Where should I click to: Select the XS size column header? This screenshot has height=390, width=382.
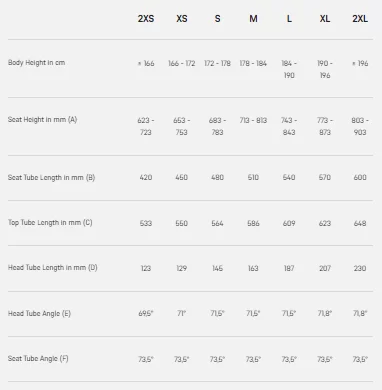182,18
